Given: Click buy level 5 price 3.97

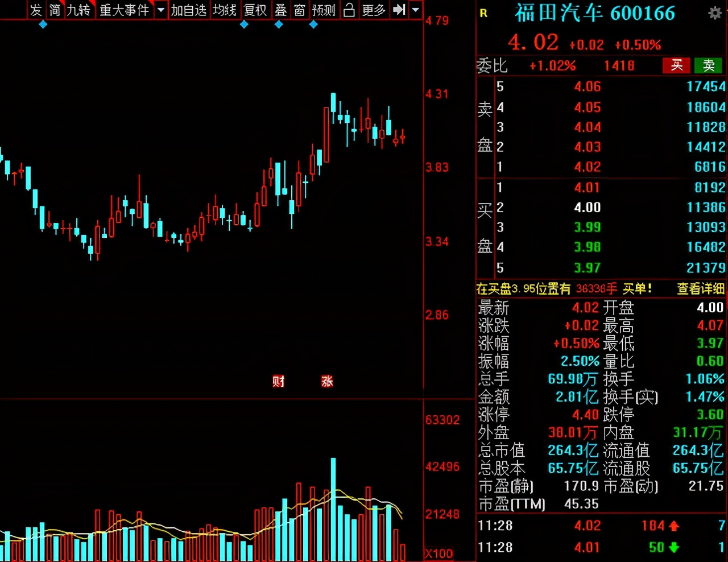Looking at the screenshot, I should coord(588,267).
